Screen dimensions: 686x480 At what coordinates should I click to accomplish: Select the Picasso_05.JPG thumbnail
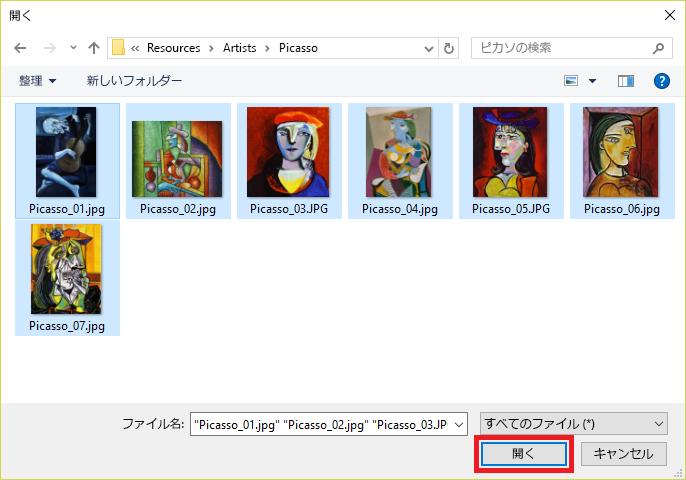tap(510, 152)
